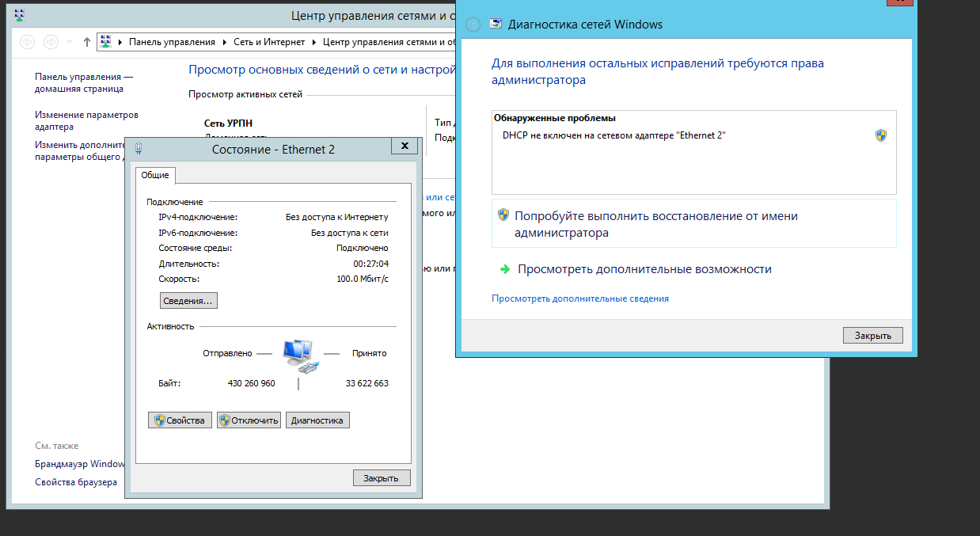Open "Свойства браузера" link

[x=76, y=482]
